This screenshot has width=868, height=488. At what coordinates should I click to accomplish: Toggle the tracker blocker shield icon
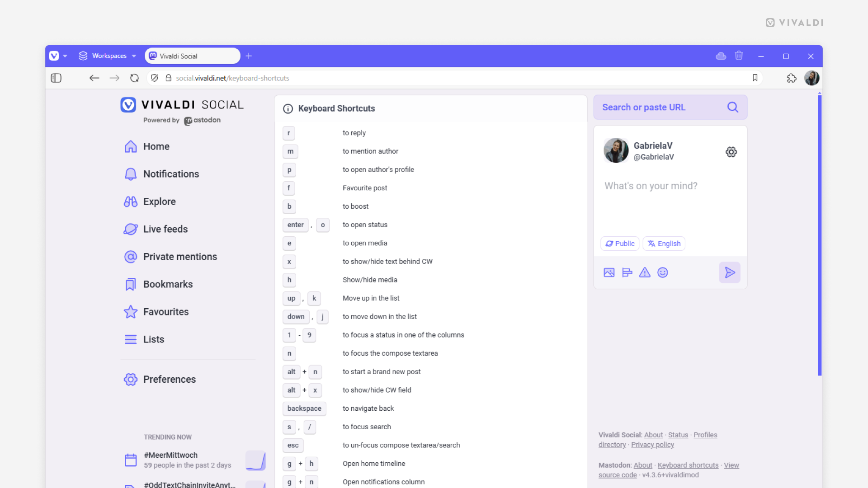(155, 78)
